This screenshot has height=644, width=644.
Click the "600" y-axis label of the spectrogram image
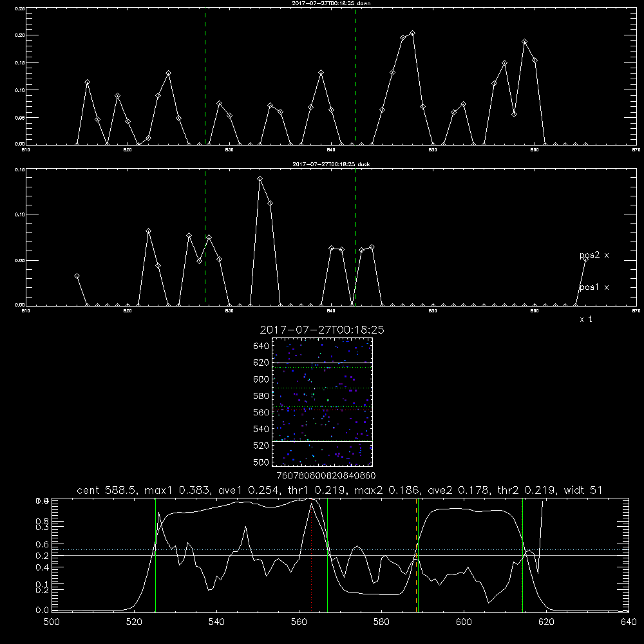[x=261, y=379]
